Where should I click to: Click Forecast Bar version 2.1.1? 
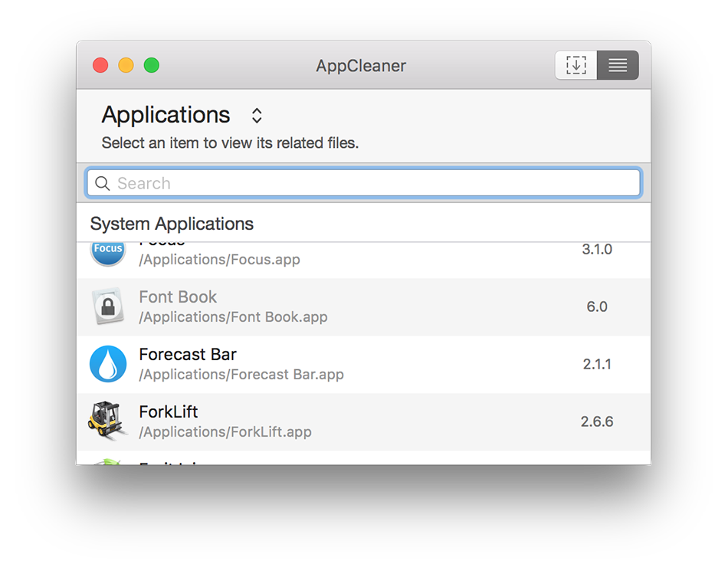[x=597, y=364]
